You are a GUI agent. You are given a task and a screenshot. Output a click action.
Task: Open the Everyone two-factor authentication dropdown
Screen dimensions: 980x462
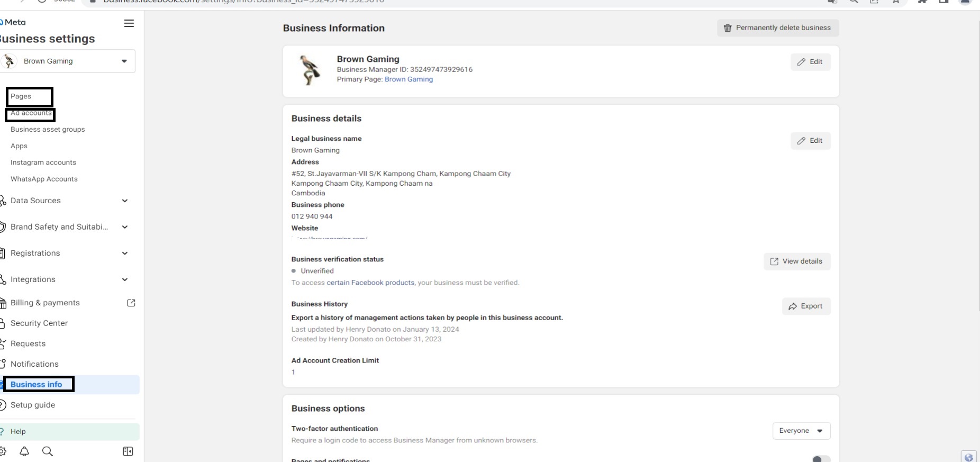(x=801, y=431)
